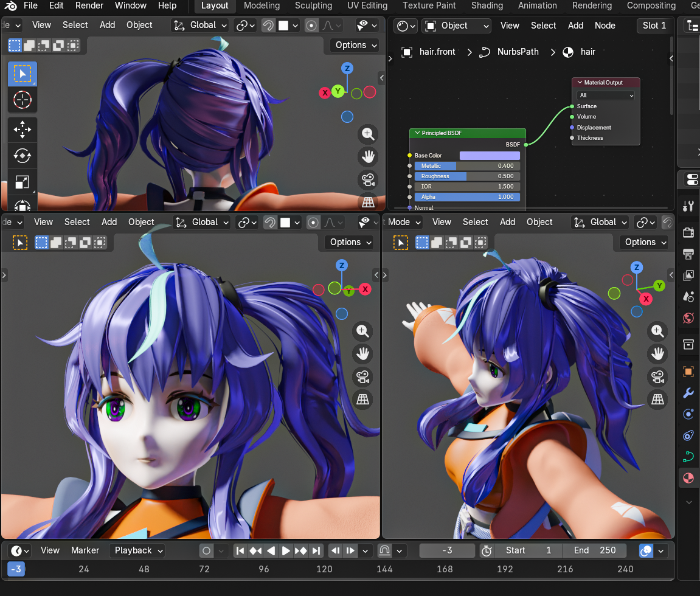Open Playback dropdown in timeline
The height and width of the screenshot is (596, 700).
coord(137,550)
